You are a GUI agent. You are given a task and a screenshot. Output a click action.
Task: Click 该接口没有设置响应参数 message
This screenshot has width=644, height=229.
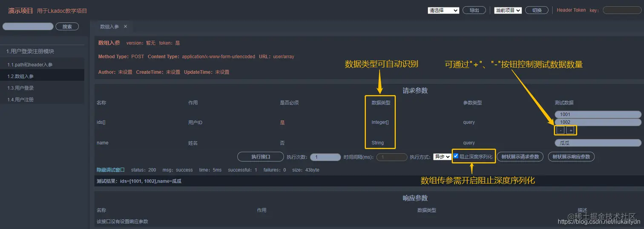[x=122, y=221]
